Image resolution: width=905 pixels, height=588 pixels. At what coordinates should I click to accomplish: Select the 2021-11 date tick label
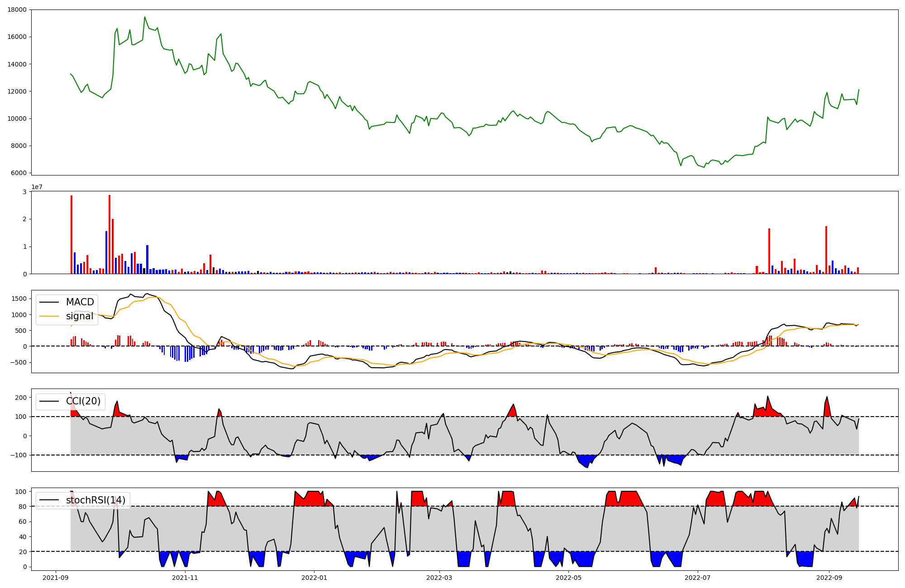click(185, 578)
